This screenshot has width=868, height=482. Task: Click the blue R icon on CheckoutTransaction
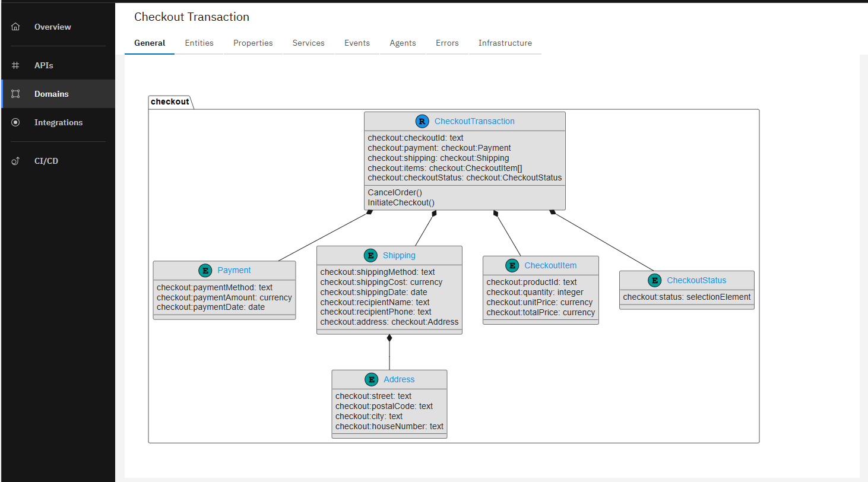point(422,121)
